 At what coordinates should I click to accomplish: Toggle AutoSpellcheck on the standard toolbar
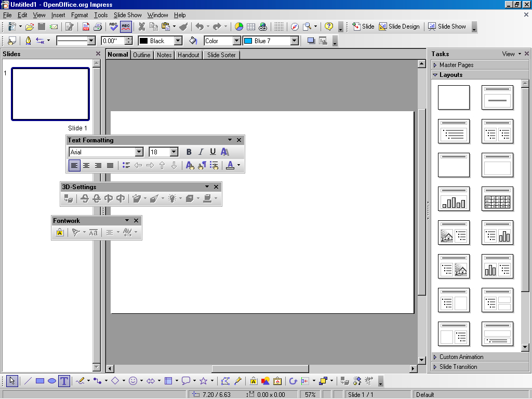tap(126, 26)
